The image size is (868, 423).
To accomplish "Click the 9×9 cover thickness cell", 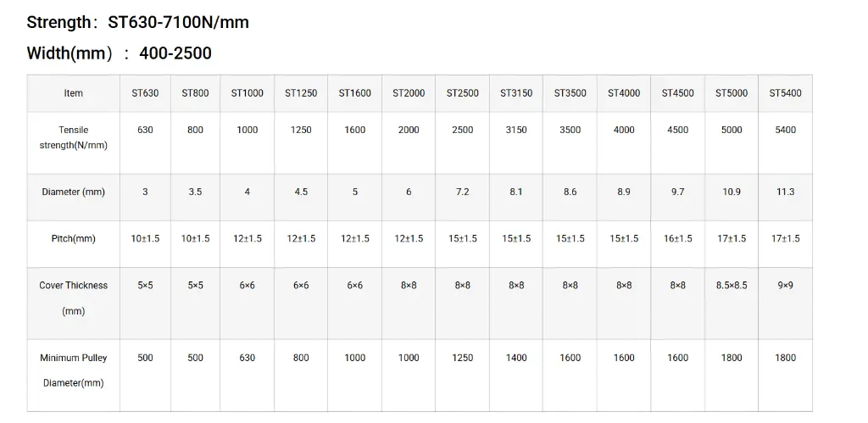I will click(x=786, y=286).
